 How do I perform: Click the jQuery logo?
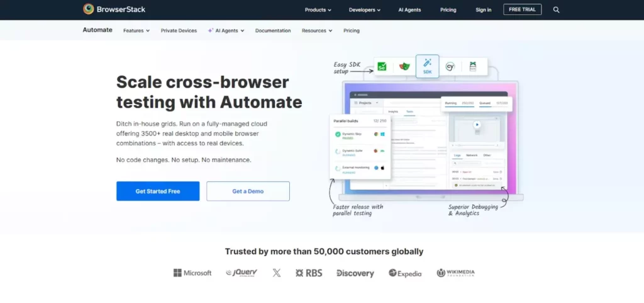tap(241, 273)
